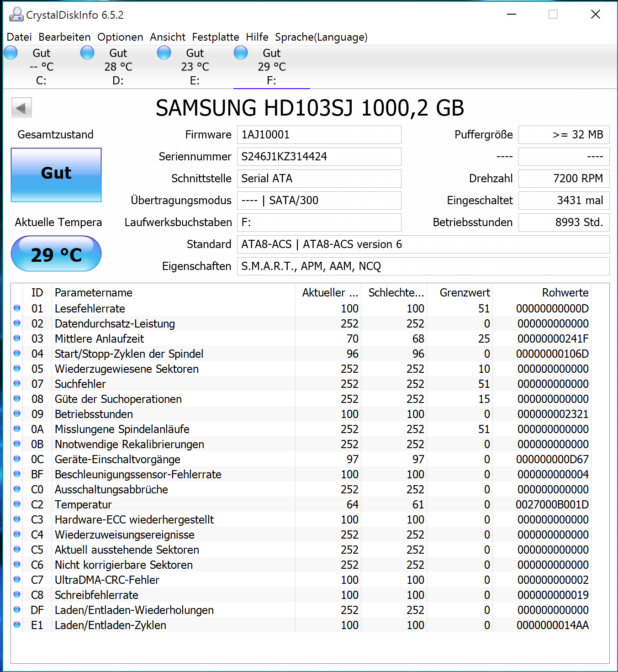
Task: Click status dot for Ausschaltungsabbrüche row
Action: click(17, 489)
